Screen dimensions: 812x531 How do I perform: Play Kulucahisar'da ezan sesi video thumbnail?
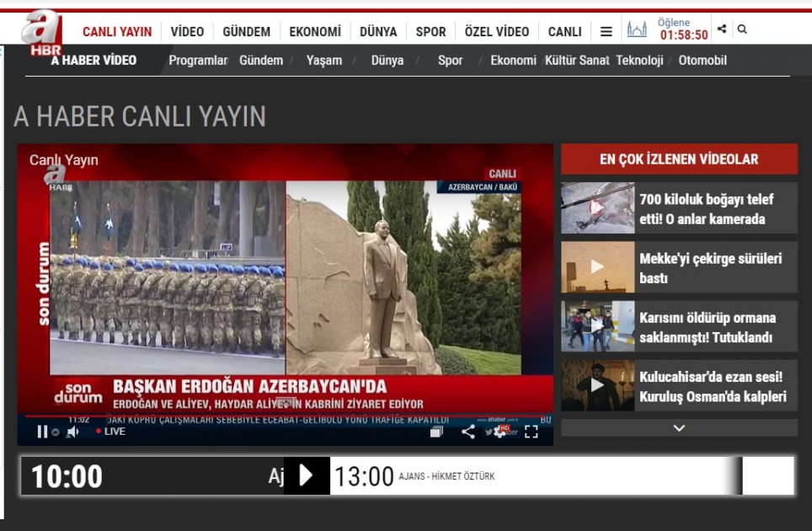[x=597, y=385]
